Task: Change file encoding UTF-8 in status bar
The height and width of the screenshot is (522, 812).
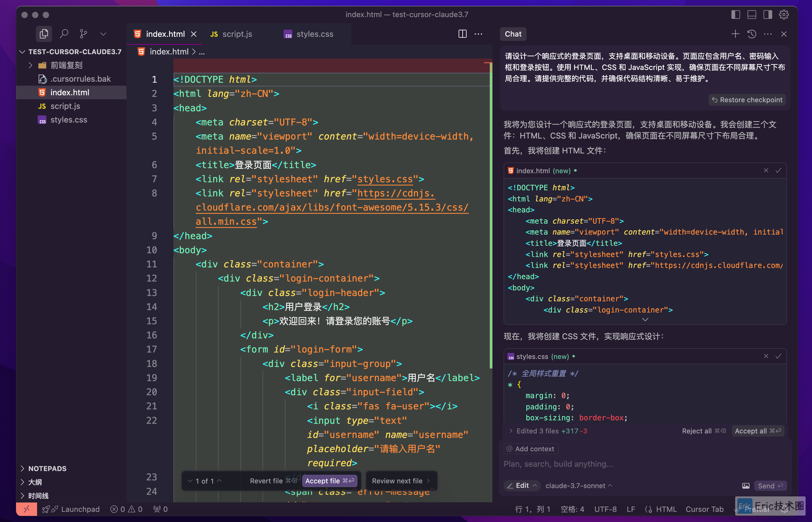Action: tap(605, 509)
